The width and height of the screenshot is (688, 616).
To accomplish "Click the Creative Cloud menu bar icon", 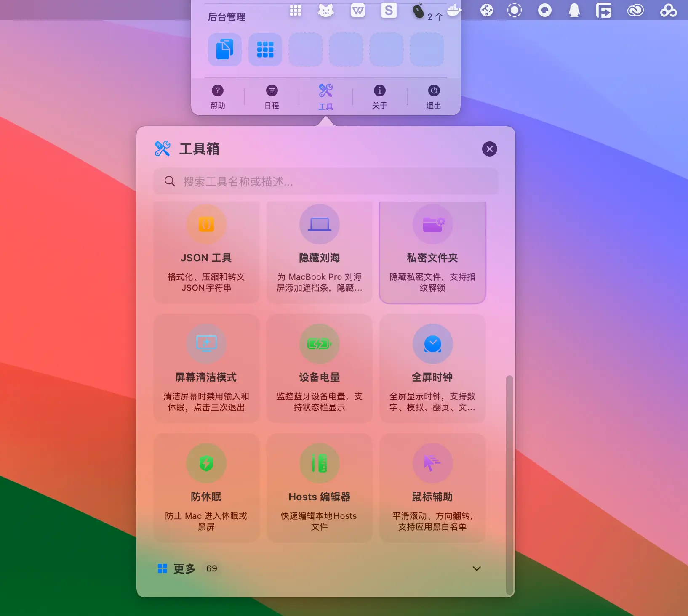I will pos(635,10).
